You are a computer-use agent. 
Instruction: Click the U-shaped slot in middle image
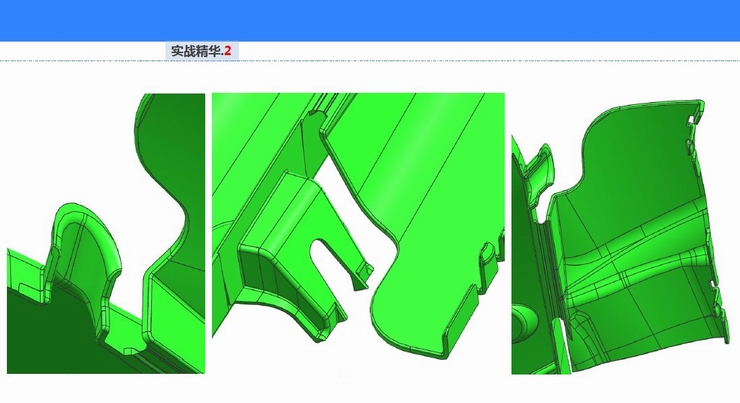click(x=330, y=262)
